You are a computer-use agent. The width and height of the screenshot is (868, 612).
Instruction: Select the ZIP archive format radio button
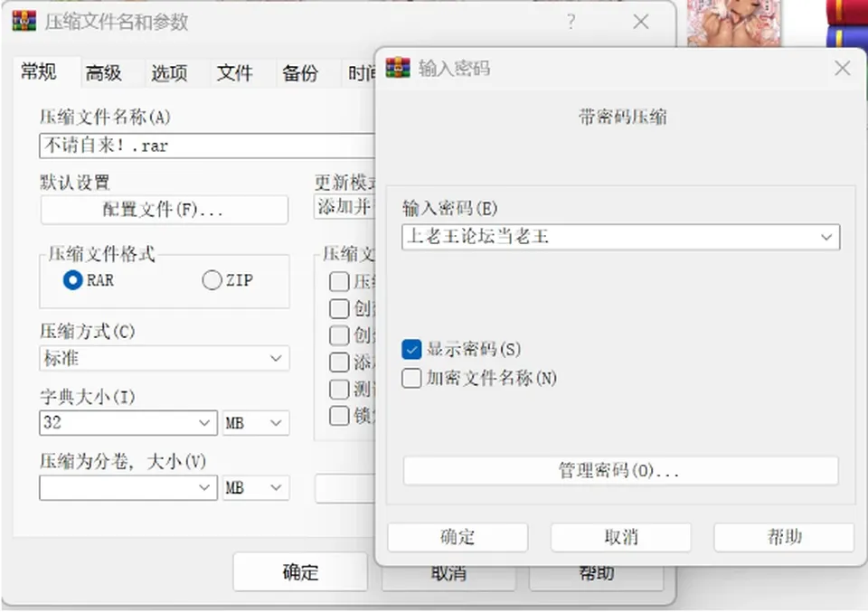click(212, 280)
